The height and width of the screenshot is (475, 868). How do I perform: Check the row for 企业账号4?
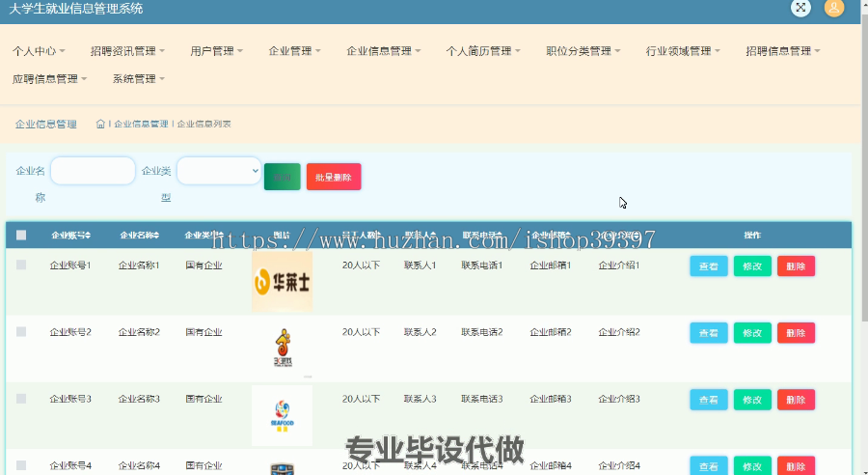click(x=21, y=465)
